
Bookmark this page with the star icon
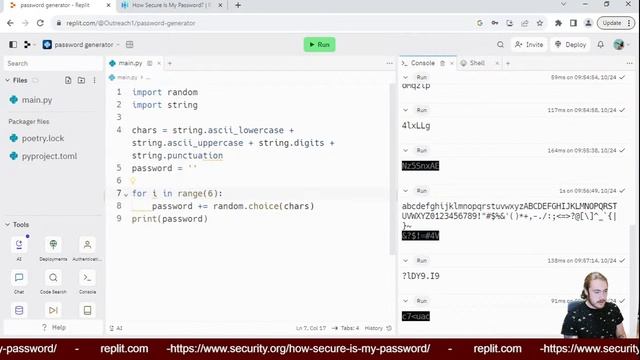540,23
